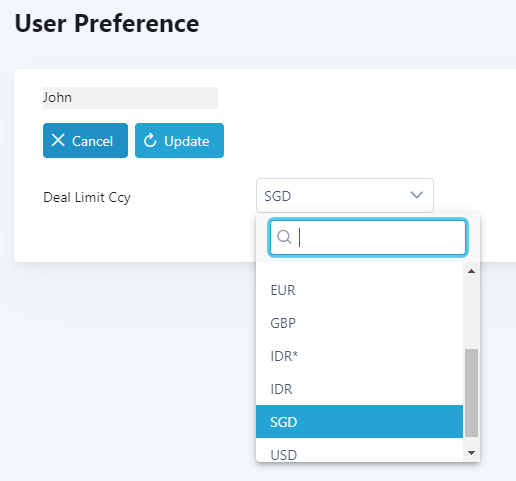Open the SGD currency combo box
Viewport: 516px width, 481px height.
point(345,195)
